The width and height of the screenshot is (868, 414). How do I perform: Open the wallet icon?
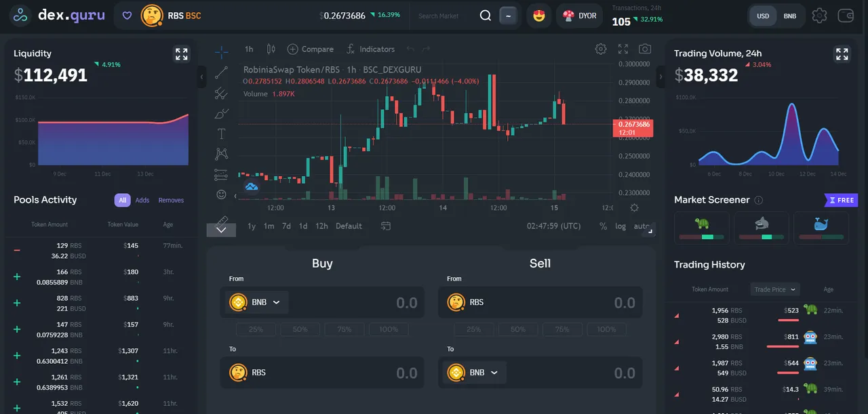[846, 16]
